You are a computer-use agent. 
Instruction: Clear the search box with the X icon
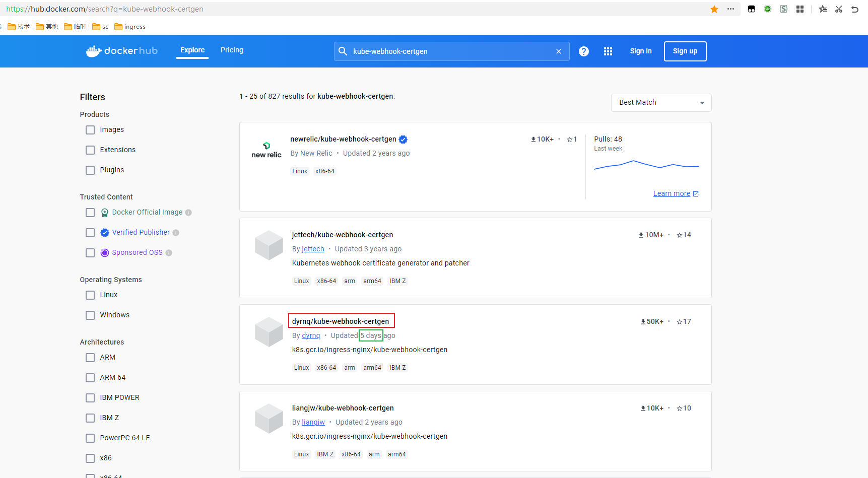click(x=559, y=51)
